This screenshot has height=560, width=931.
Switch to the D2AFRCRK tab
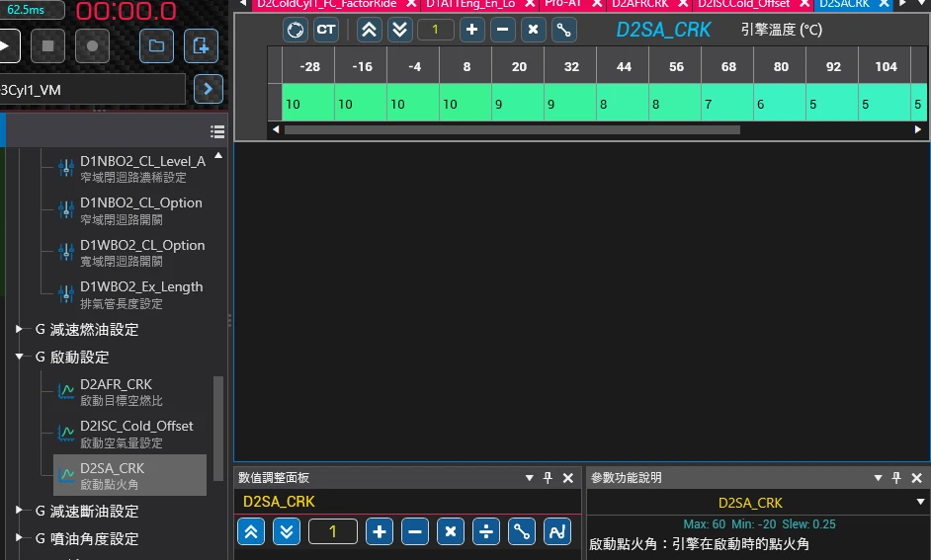tap(640, 4)
